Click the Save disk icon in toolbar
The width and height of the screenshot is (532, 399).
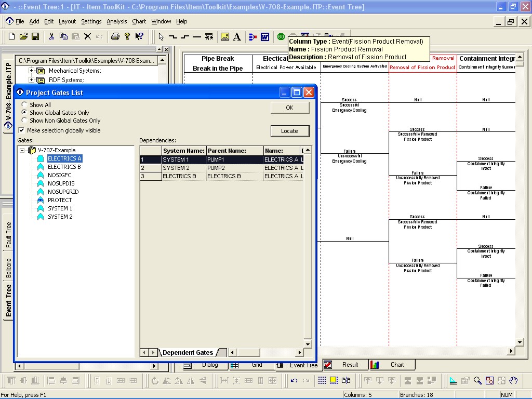35,36
